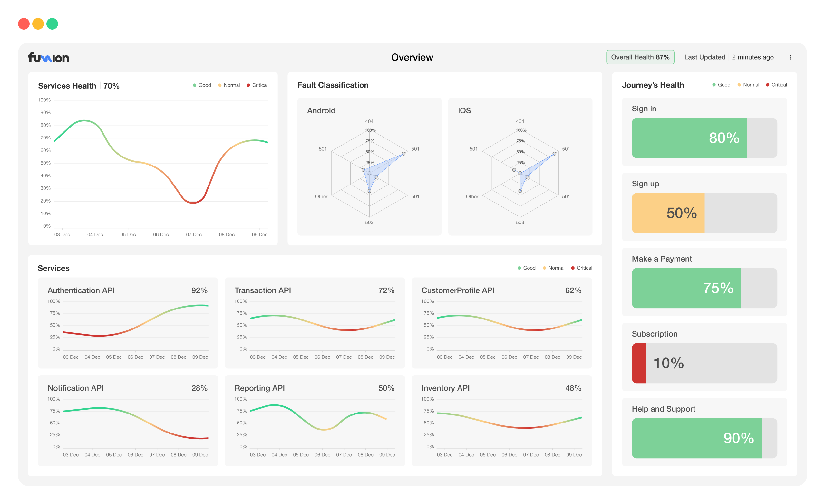Click the yellow minimize window dot
The image size is (825, 504).
pyautogui.click(x=38, y=24)
